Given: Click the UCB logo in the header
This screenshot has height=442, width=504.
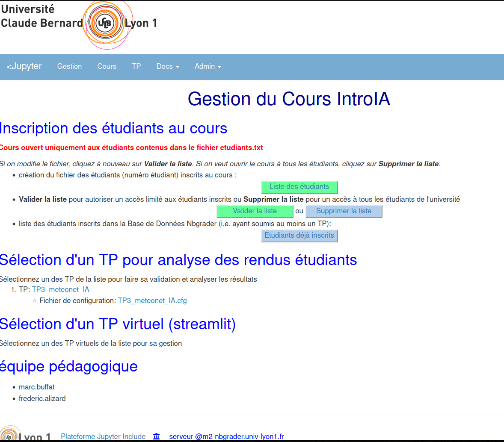Looking at the screenshot, I should pos(105,23).
